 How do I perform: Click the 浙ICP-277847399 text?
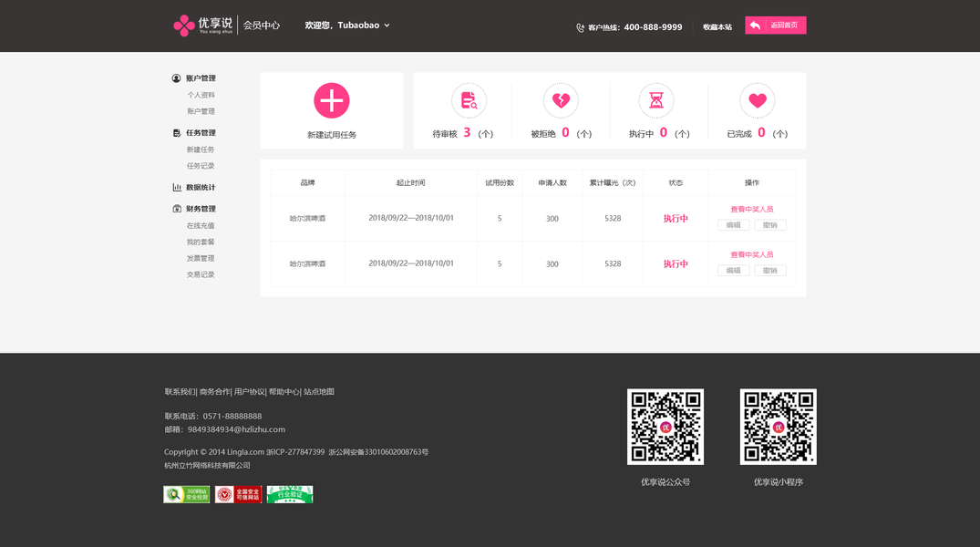coord(295,452)
